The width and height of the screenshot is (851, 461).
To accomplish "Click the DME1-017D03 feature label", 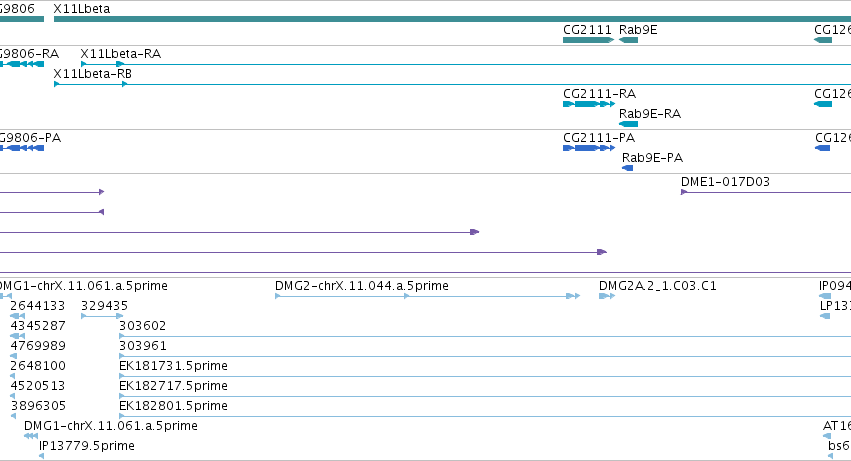I will click(x=725, y=182).
